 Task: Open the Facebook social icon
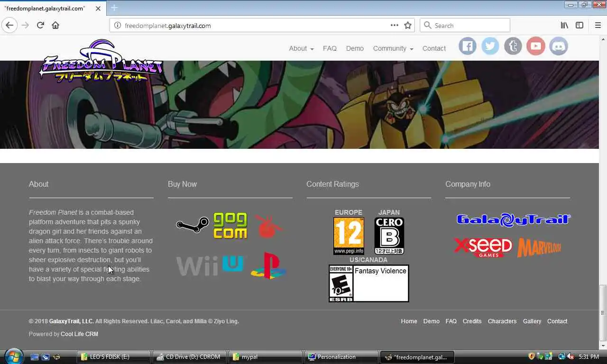tap(467, 46)
